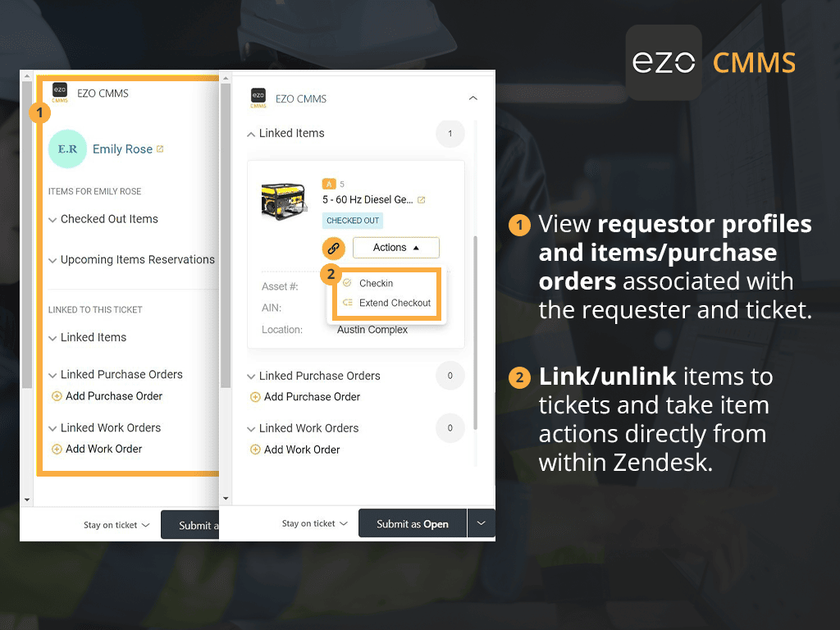Expand the Checked Out Items section
Viewport: 840px width, 630px height.
(52, 218)
